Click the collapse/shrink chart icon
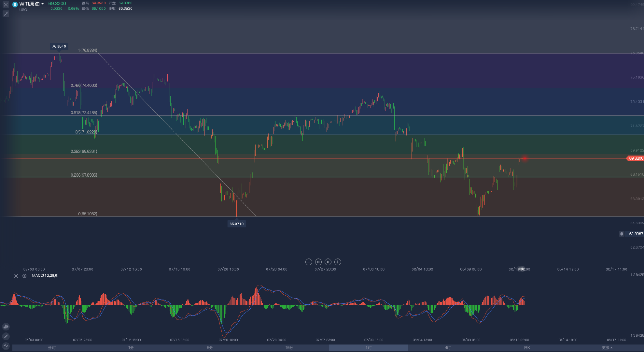Image resolution: width=644 pixels, height=352 pixels. pos(6,14)
